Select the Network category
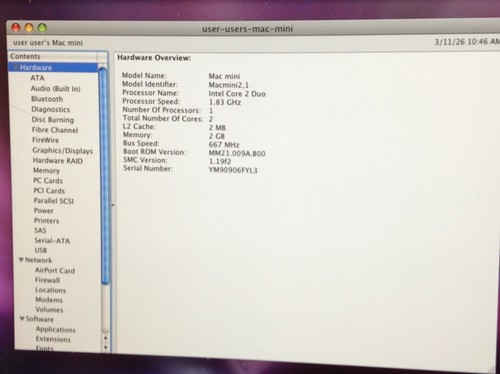Viewport: 500px width, 374px height. [38, 260]
